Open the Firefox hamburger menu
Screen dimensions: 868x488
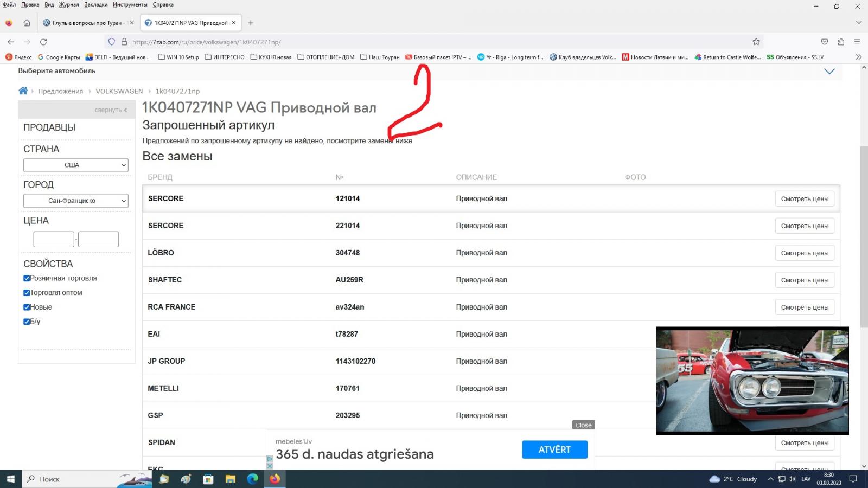857,42
